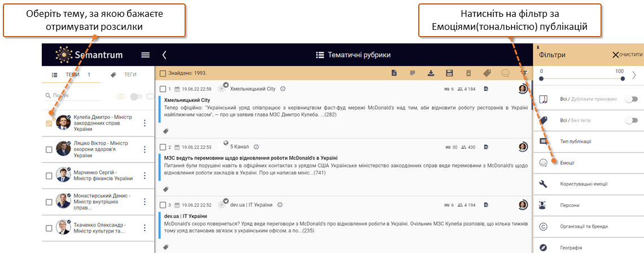Check the Марченко Сергій topic checkbox
Image resolution: width=644 pixels, height=253 pixels.
pos(49,175)
